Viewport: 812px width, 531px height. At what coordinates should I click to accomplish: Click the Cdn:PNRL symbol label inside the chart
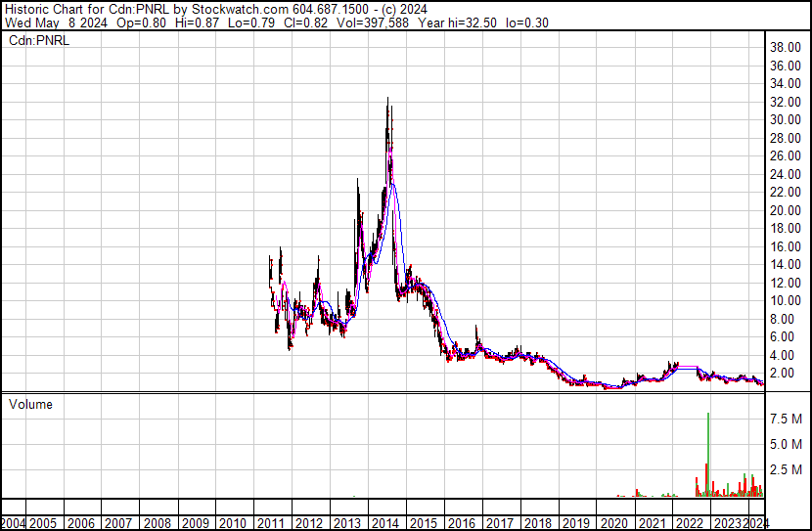point(38,40)
